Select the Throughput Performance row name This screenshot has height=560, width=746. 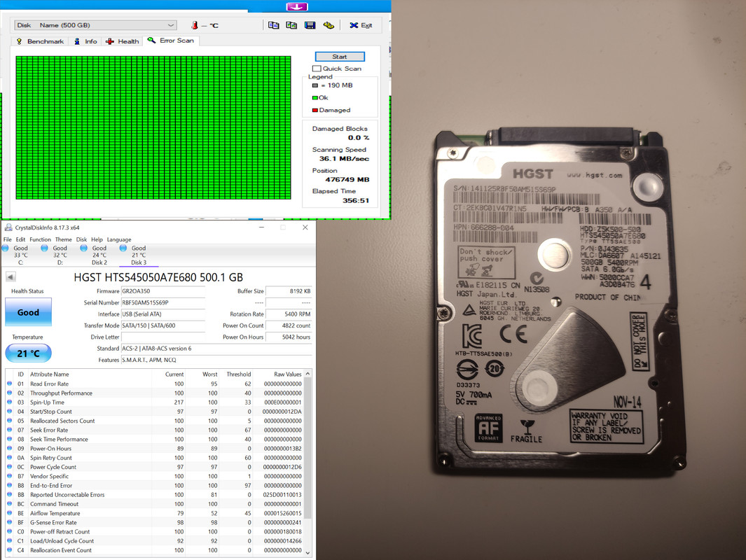[62, 393]
